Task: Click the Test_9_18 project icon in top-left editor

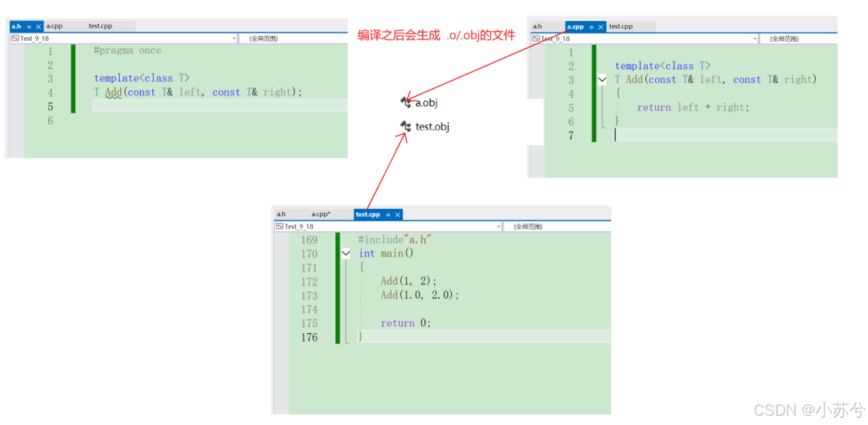Action: point(15,38)
